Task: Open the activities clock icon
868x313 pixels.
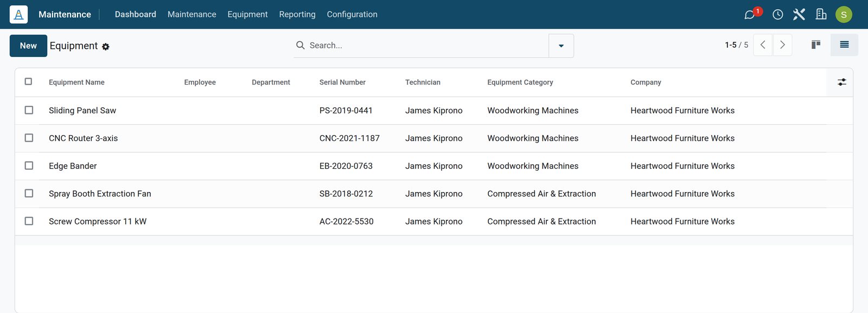Action: click(777, 15)
